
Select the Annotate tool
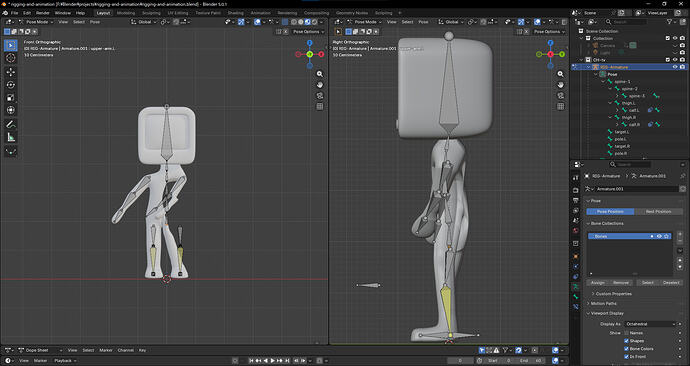(11, 124)
